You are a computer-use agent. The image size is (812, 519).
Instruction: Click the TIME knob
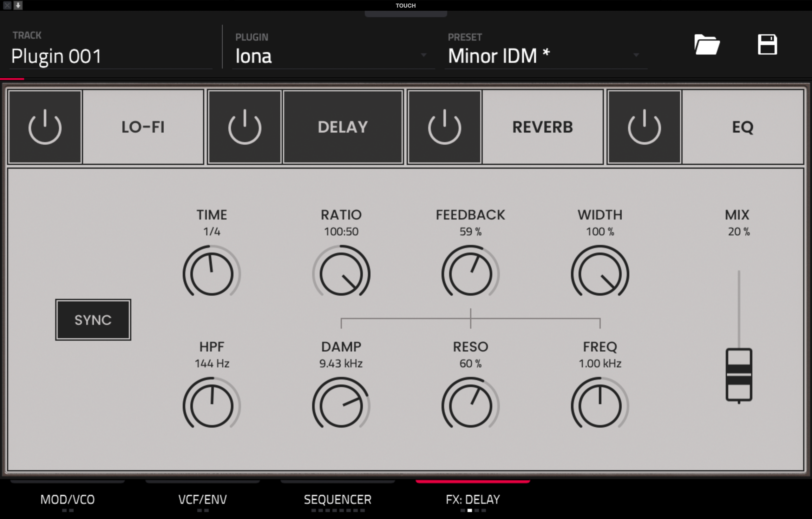tap(212, 273)
